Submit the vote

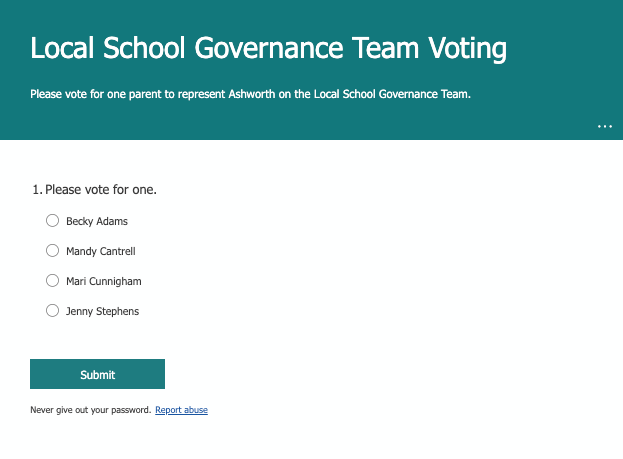[x=97, y=374]
